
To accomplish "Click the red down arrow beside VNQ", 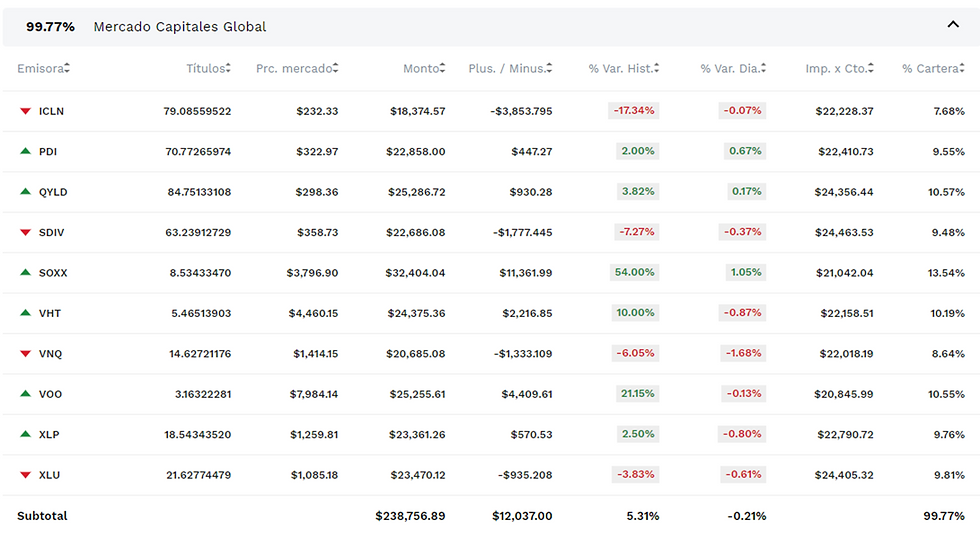I will click(x=25, y=353).
